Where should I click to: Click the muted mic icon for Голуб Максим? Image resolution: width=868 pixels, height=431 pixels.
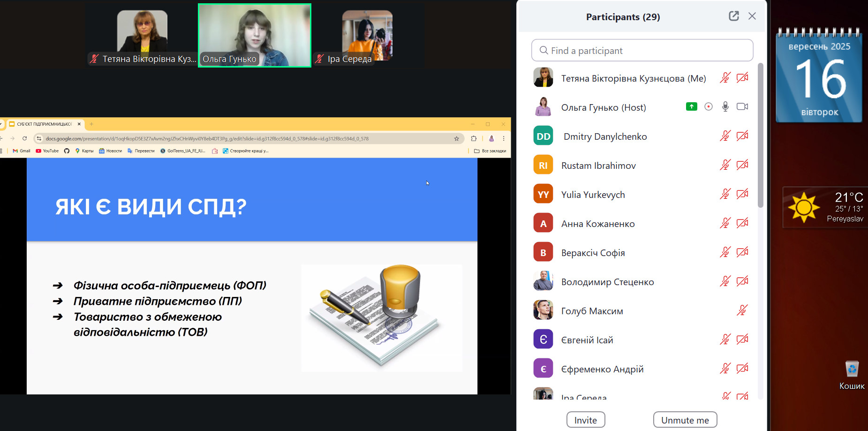(742, 310)
